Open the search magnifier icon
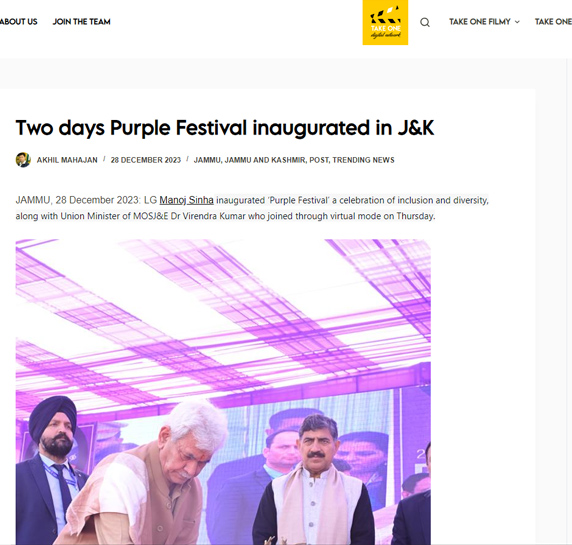The height and width of the screenshot is (545, 572). (425, 22)
